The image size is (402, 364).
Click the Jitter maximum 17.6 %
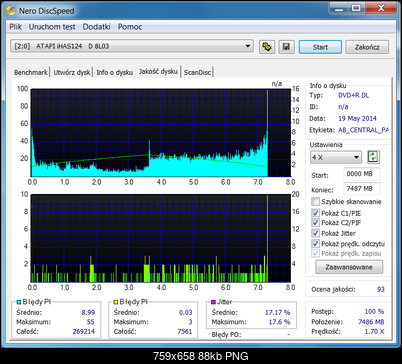(x=279, y=322)
